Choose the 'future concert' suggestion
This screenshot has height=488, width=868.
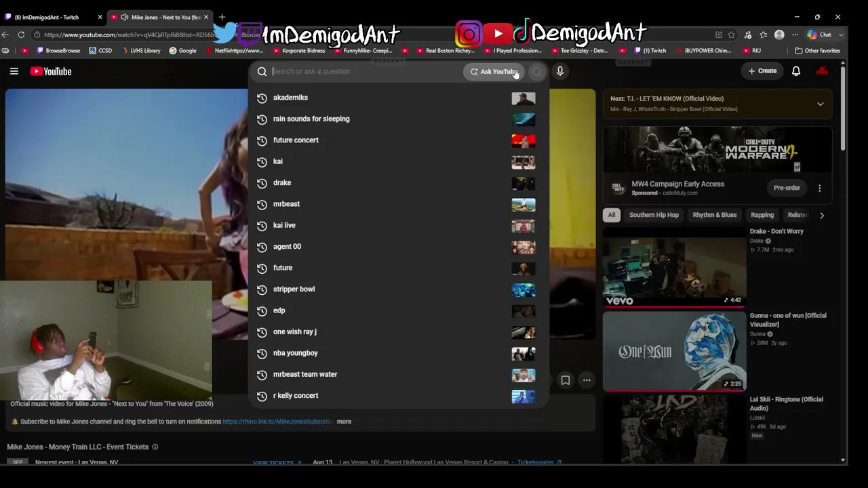point(398,140)
